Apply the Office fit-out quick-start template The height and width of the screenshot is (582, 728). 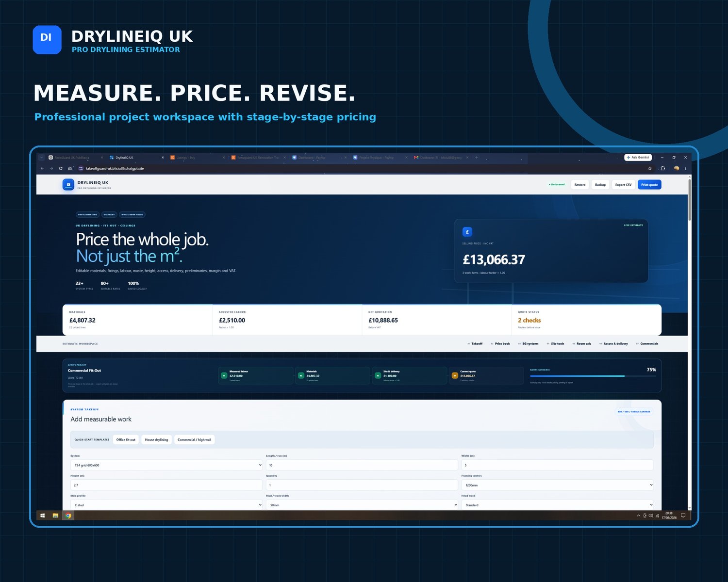126,440
